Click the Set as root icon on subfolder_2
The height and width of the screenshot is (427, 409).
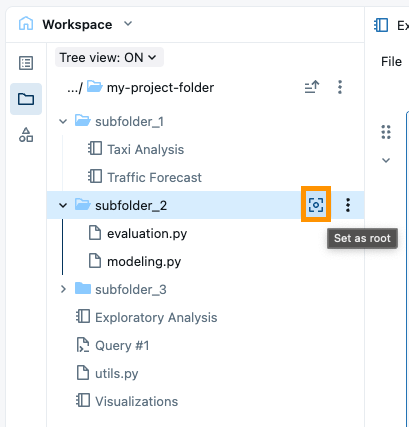pyautogui.click(x=316, y=205)
